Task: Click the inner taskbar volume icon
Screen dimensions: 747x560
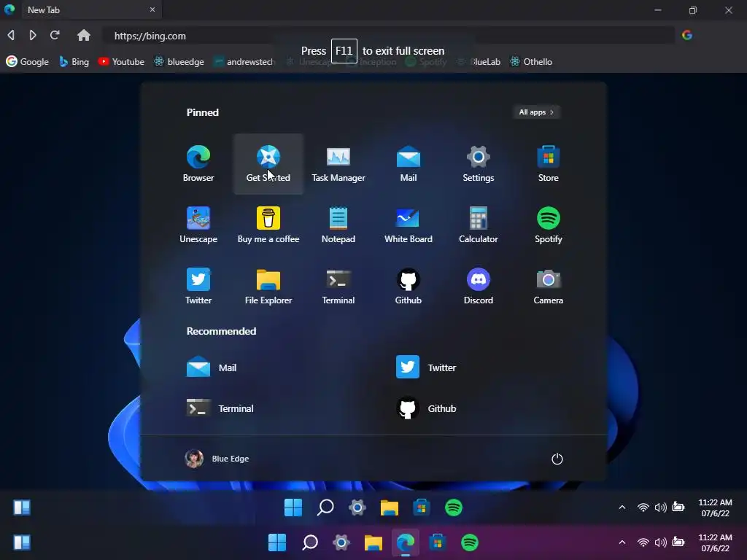Action: (x=660, y=507)
